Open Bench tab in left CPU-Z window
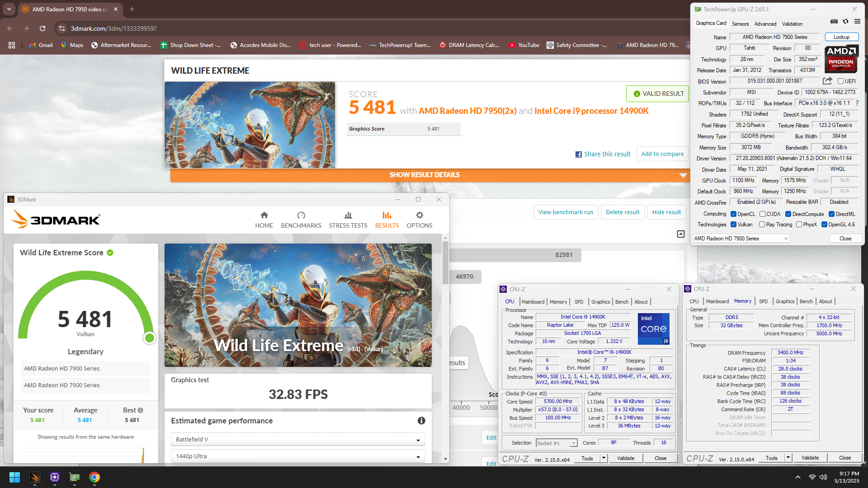 (622, 302)
